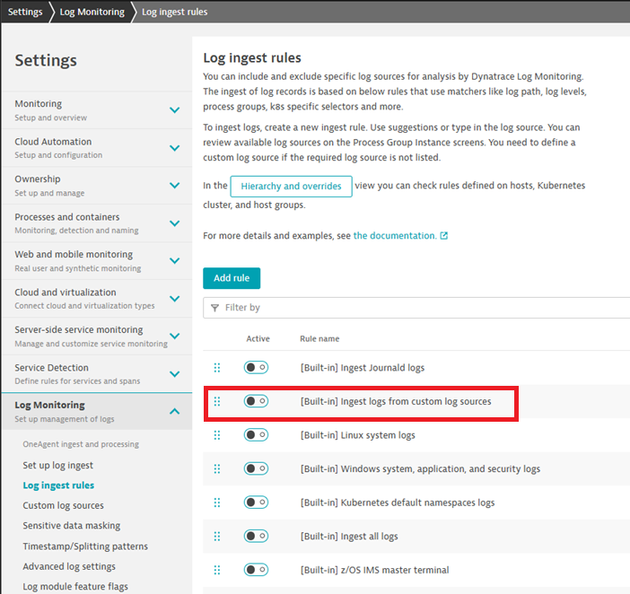630x594 pixels.
Task: Expand the Cloud Automation section
Action: tap(174, 148)
